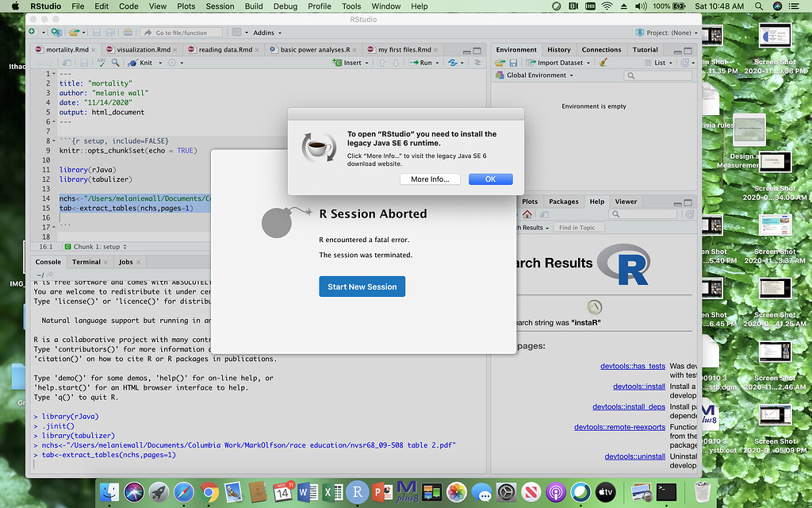Click the Help search field
The image size is (812, 508).
point(642,214)
